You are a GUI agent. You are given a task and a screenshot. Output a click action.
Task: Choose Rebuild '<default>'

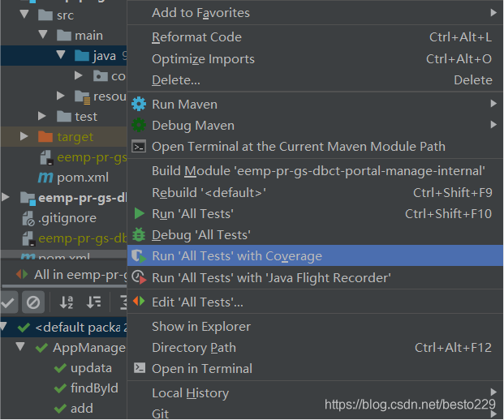315,193
